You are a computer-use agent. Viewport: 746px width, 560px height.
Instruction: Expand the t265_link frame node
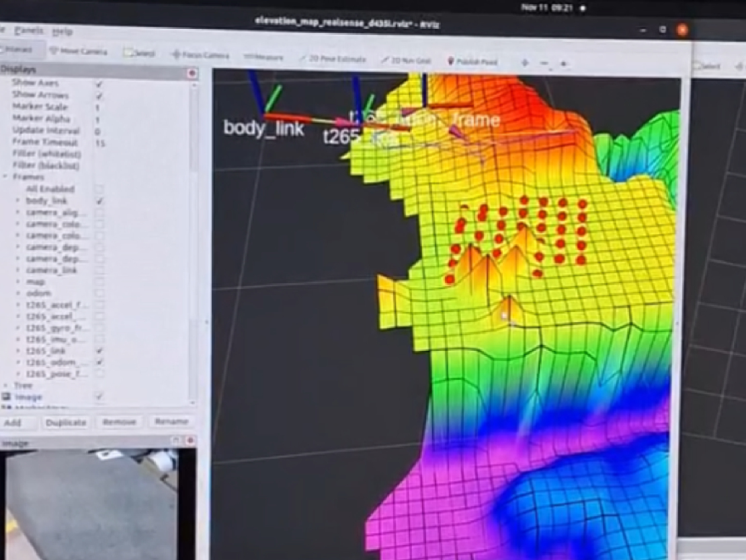click(x=18, y=351)
